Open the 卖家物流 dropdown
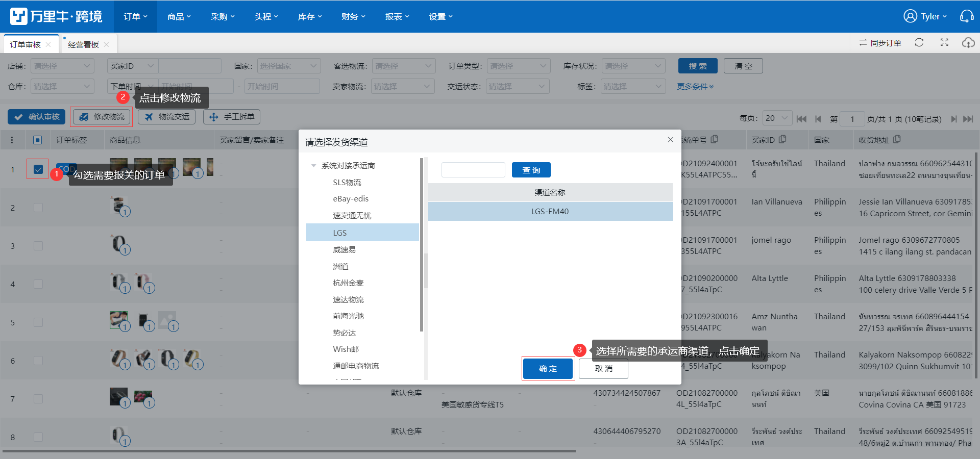The height and width of the screenshot is (459, 980). coord(402,86)
